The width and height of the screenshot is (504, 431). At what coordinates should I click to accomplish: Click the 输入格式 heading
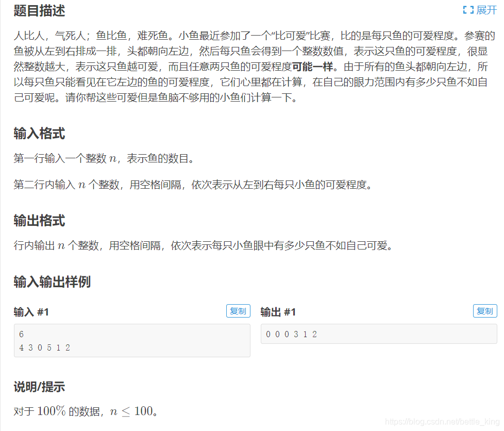39,134
